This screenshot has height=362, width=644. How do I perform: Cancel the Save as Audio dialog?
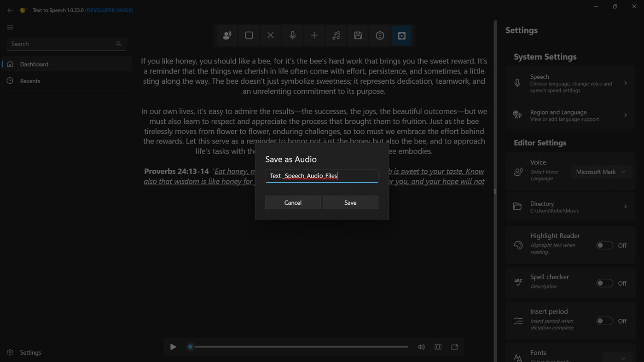click(x=293, y=202)
